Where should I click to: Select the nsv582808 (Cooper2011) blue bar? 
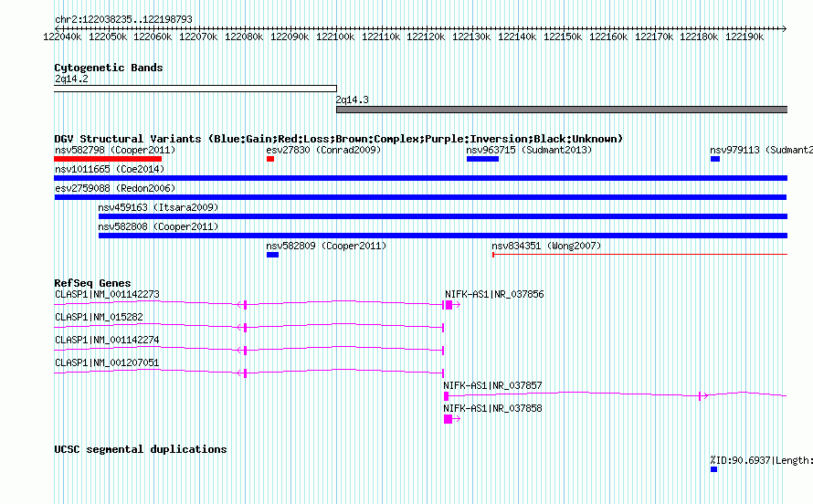(x=443, y=236)
